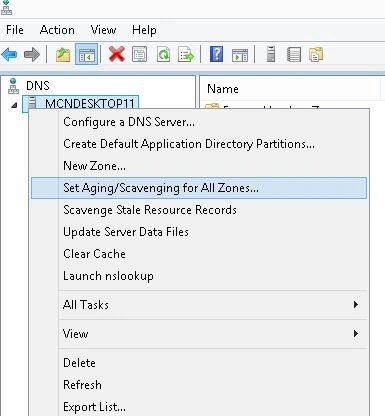385x416 pixels.
Task: Click the DNS Manager title bar icon
Action: coord(6,7)
